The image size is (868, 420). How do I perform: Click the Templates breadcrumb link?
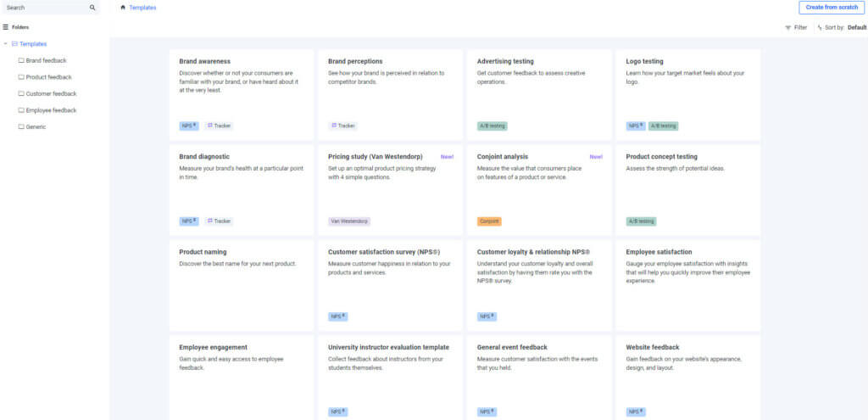point(142,8)
